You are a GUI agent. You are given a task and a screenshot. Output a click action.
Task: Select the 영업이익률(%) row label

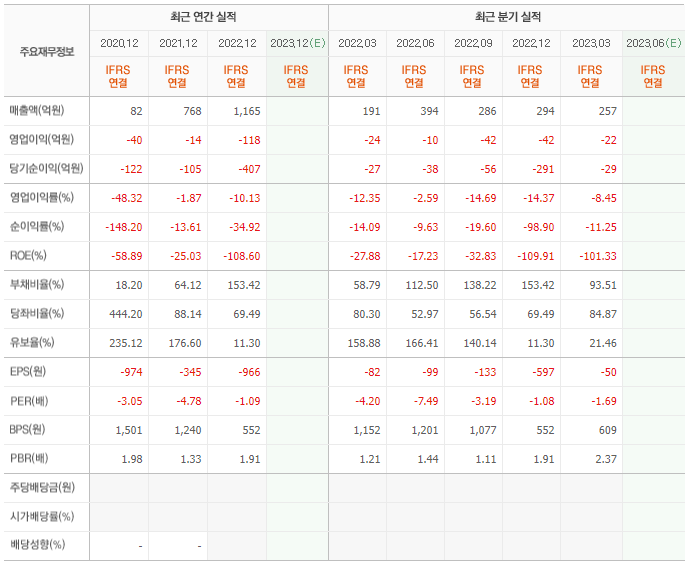(42, 197)
